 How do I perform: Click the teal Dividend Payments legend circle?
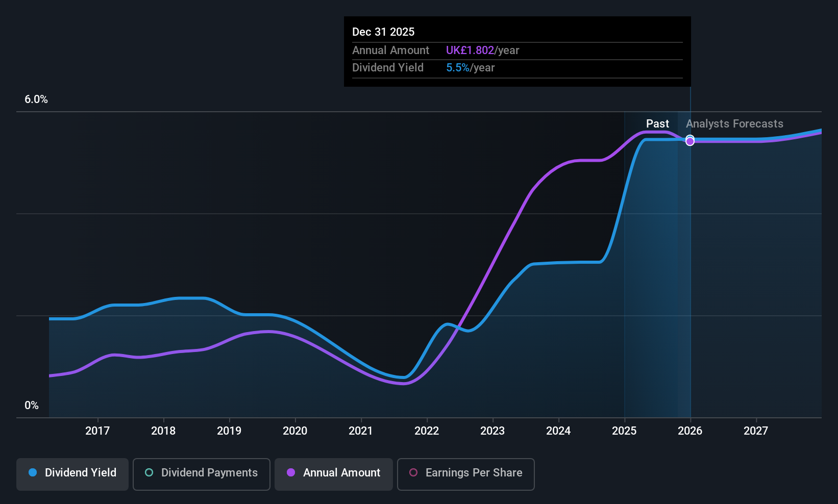pos(149,473)
